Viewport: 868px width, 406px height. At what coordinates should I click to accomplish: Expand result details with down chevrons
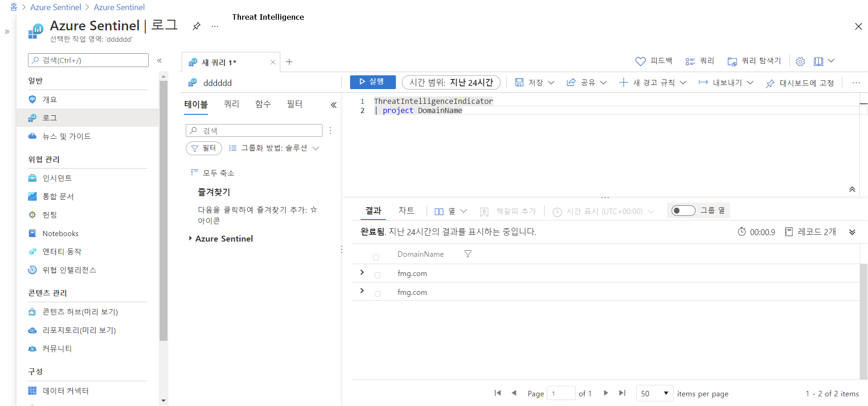click(852, 232)
